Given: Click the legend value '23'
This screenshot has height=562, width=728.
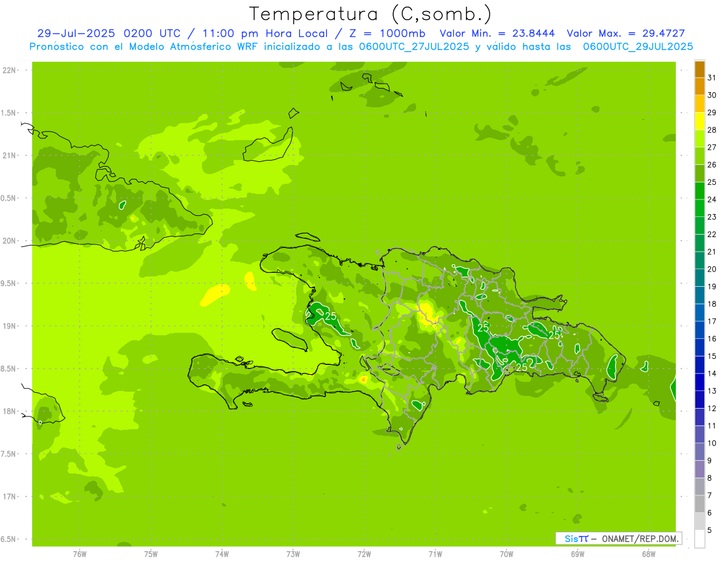Looking at the screenshot, I should click(712, 217).
